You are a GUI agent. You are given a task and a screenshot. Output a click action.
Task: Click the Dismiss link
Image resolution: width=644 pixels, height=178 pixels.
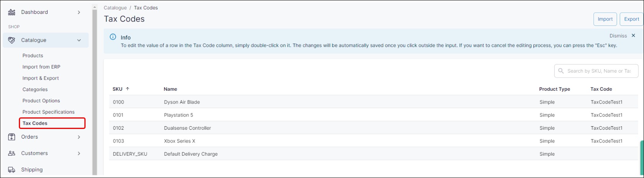tap(618, 36)
